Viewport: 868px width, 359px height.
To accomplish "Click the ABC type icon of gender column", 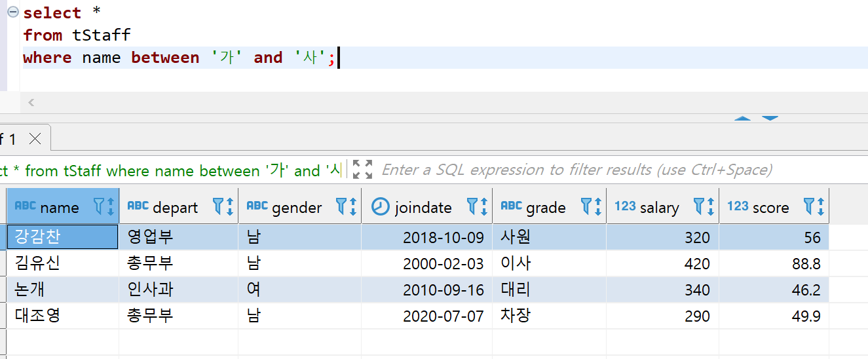I will click(x=257, y=206).
